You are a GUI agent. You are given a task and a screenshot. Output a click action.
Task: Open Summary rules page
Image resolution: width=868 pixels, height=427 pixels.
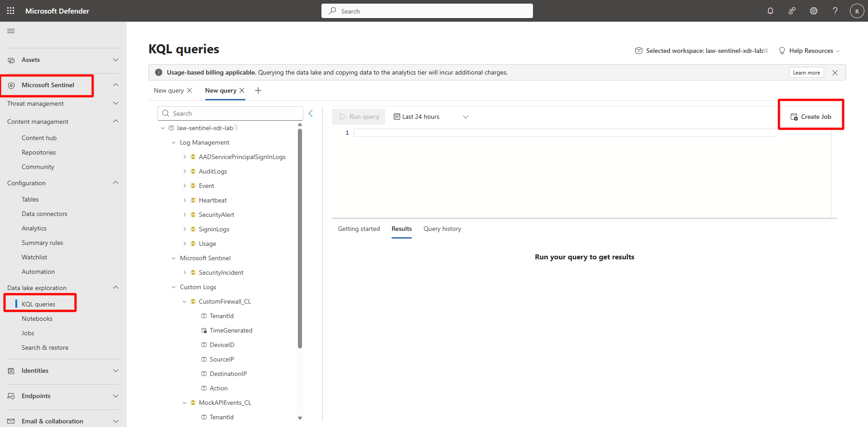pos(42,243)
